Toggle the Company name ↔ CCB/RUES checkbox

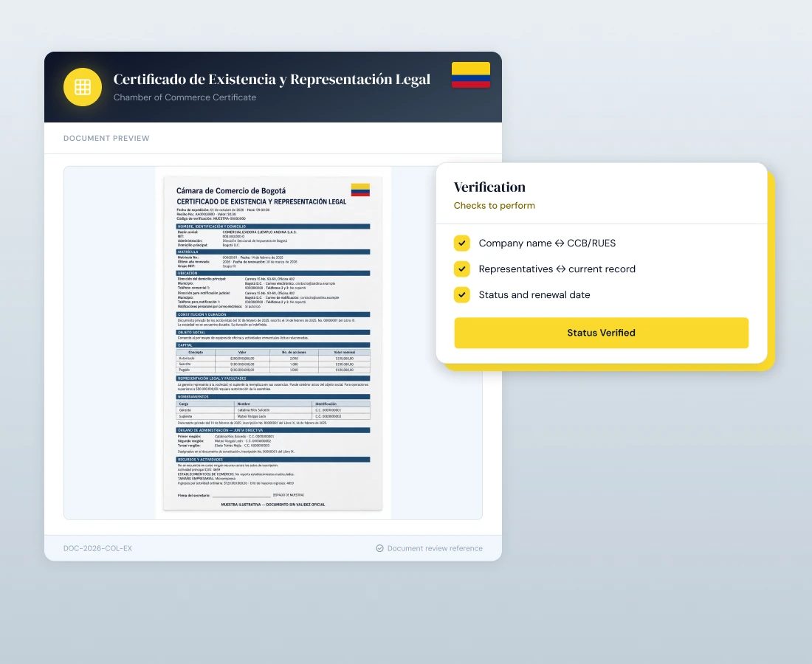(462, 243)
